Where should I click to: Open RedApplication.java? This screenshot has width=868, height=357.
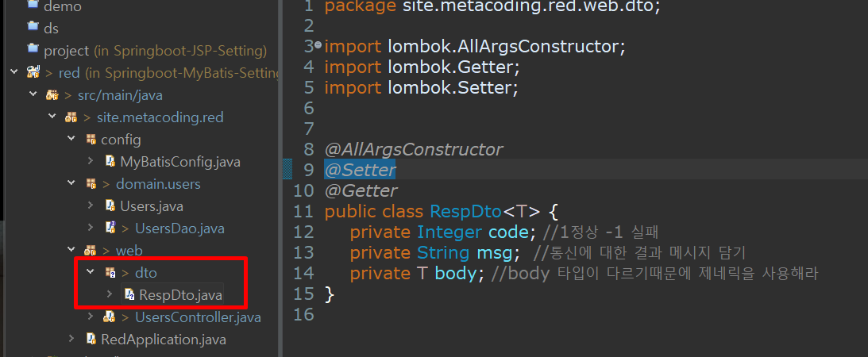pyautogui.click(x=164, y=340)
